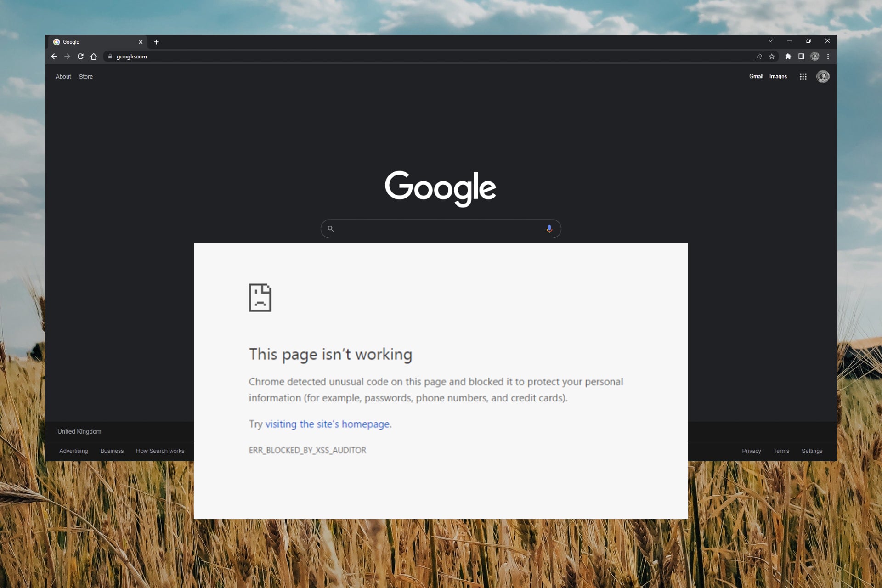Close the Google tab
882x588 pixels.
pos(141,42)
